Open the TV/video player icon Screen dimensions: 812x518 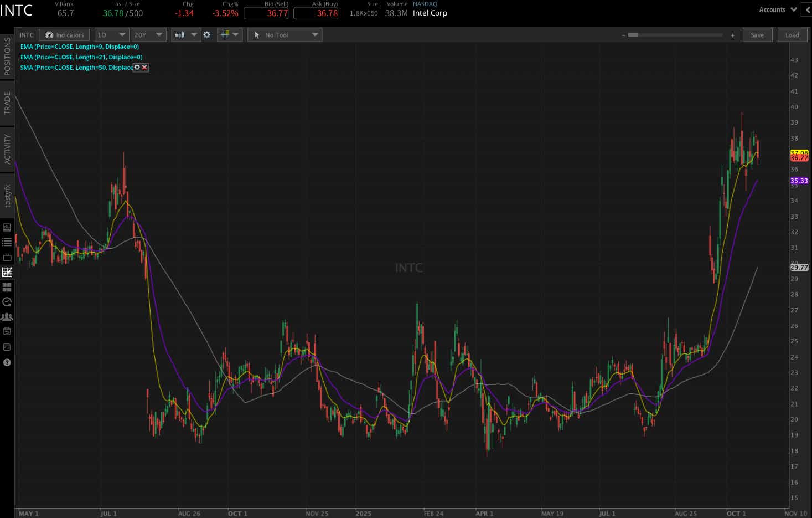pyautogui.click(x=7, y=257)
